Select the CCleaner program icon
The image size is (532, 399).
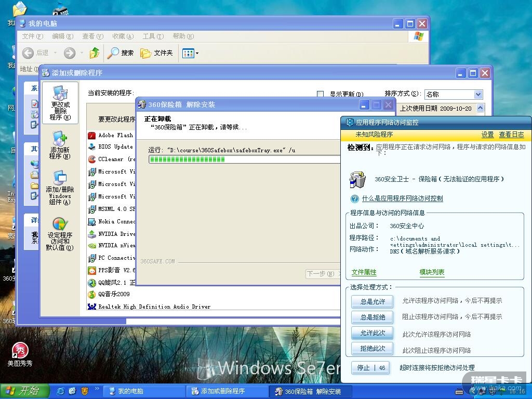(x=91, y=159)
